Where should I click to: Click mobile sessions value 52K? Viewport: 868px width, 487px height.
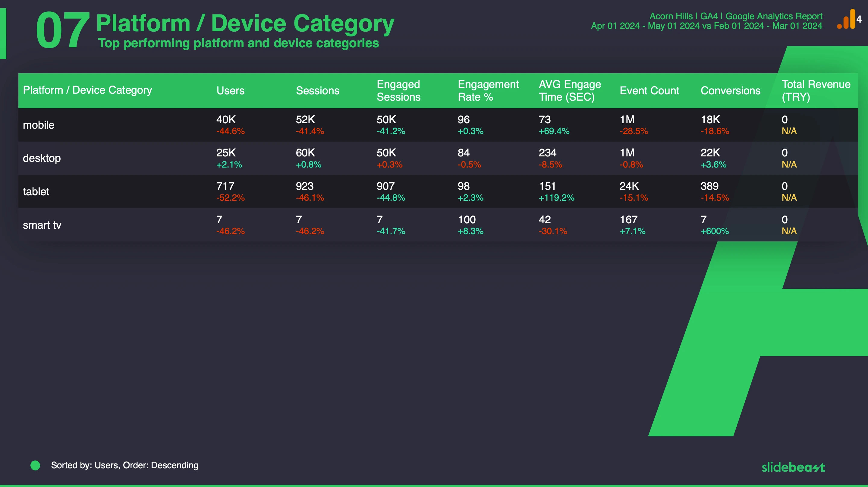[x=305, y=119]
